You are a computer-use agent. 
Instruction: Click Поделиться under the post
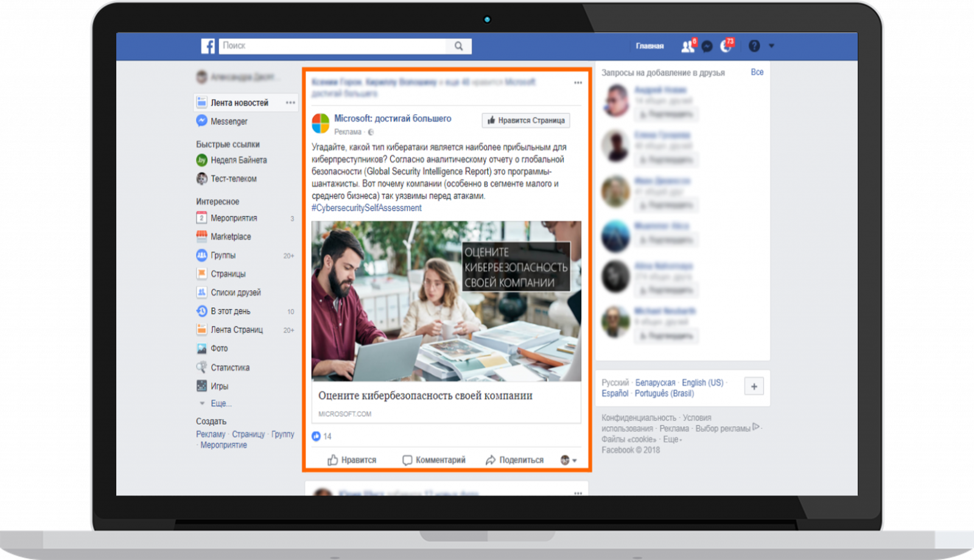[514, 460]
